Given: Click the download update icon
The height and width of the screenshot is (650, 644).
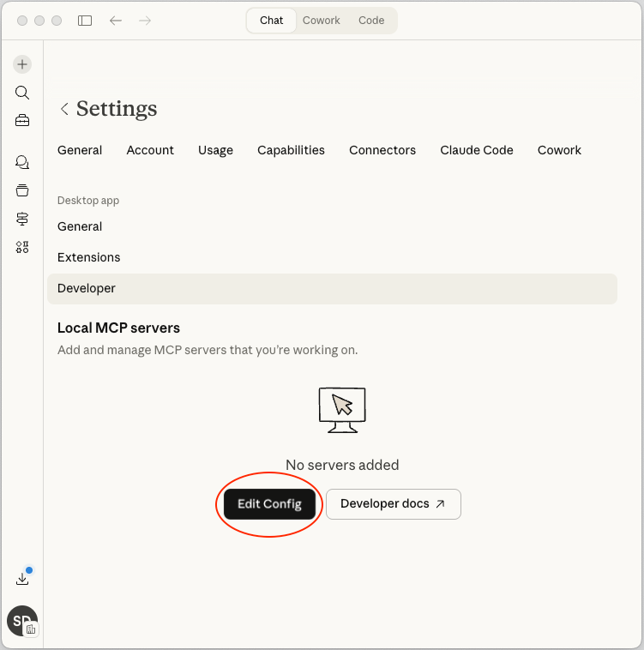Looking at the screenshot, I should point(22,579).
